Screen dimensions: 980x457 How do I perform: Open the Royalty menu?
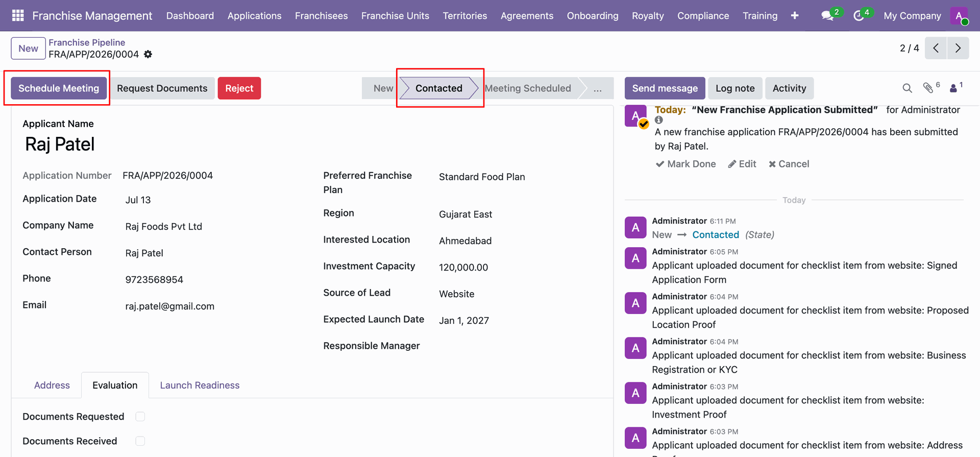[x=648, y=15]
